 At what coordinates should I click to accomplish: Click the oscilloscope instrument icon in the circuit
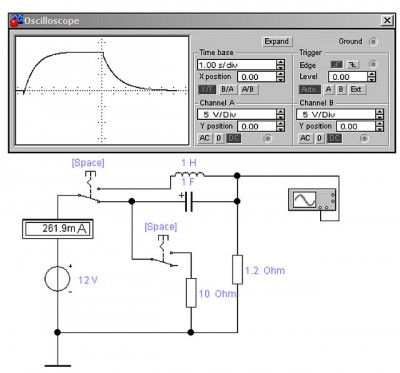[x=313, y=200]
